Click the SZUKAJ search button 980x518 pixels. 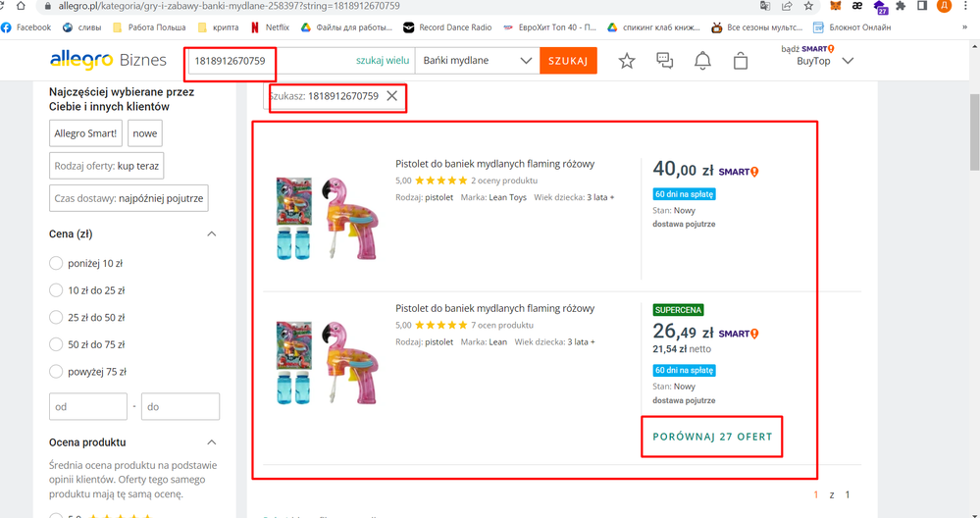[x=568, y=61]
